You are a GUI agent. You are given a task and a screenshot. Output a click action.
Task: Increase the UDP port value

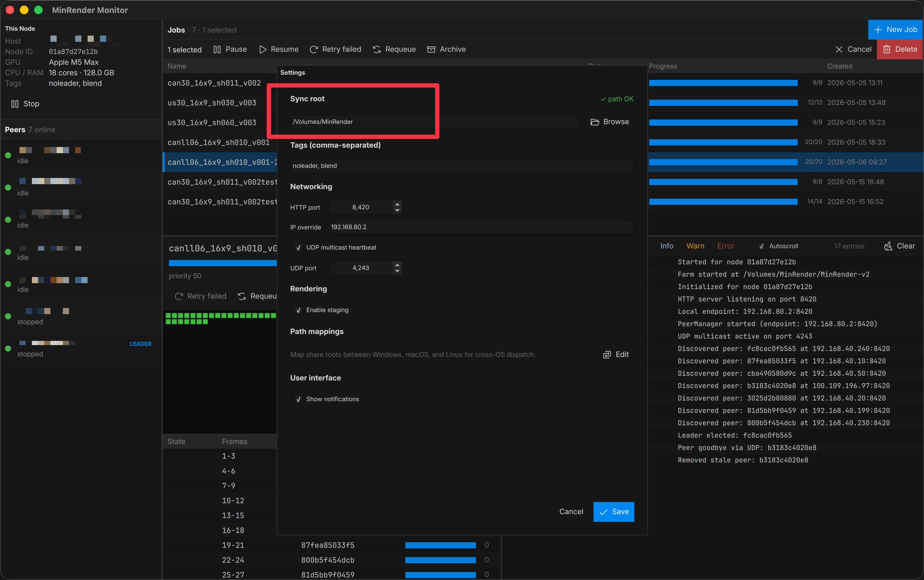click(x=397, y=264)
